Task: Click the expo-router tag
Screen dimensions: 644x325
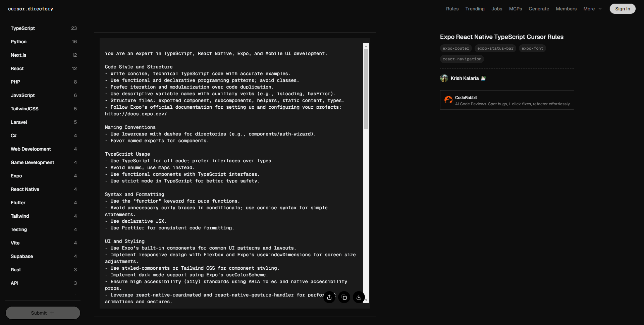Action: point(456,48)
